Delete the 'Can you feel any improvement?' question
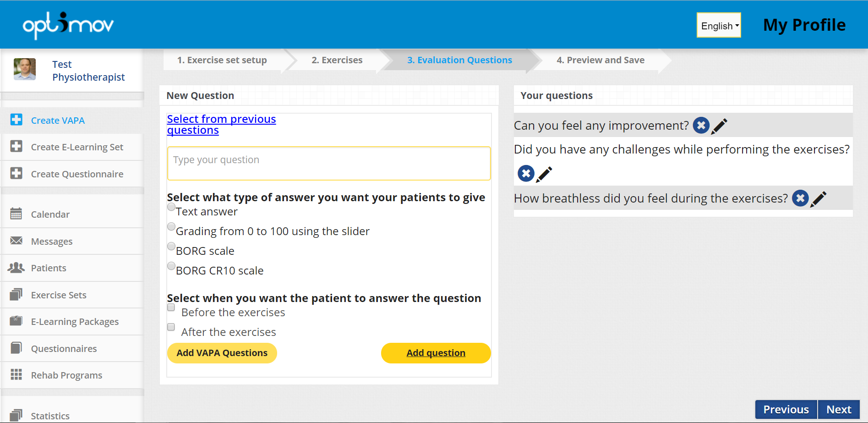The height and width of the screenshot is (423, 868). coord(701,125)
